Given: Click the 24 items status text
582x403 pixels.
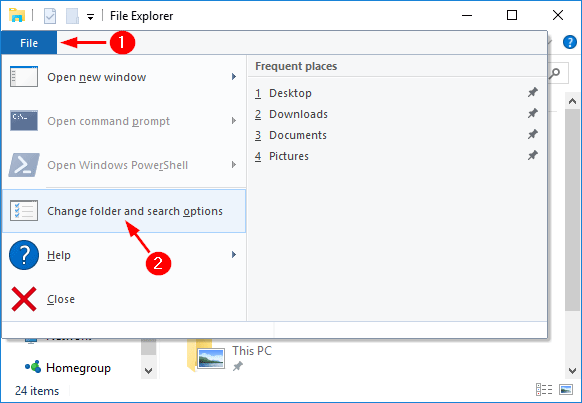Looking at the screenshot, I should pos(37,391).
